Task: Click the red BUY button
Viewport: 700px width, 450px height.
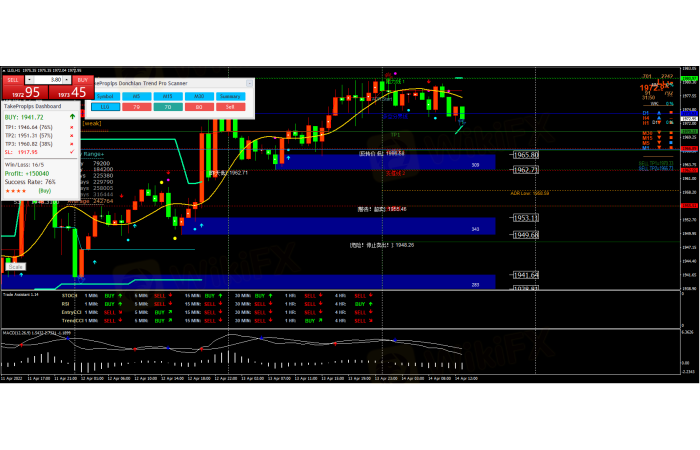Action: (82, 78)
